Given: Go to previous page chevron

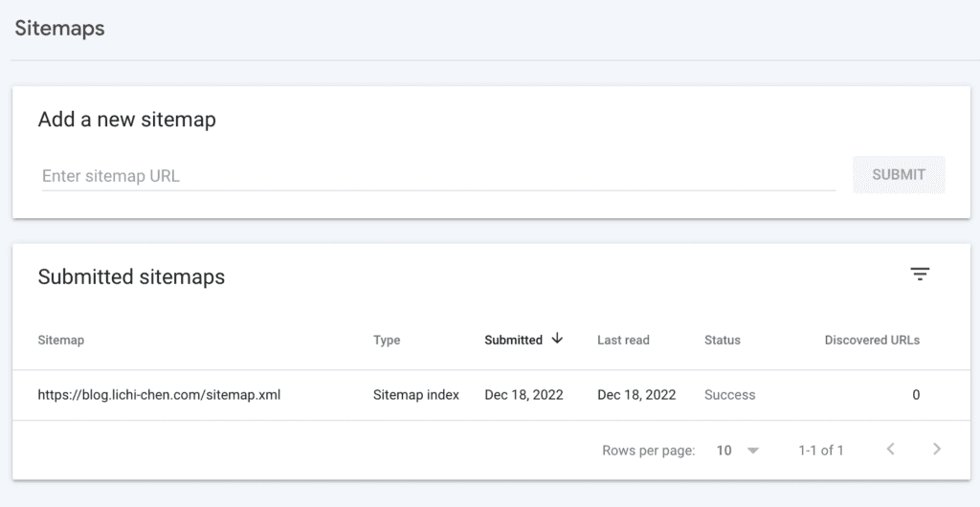Looking at the screenshot, I should coord(891,449).
